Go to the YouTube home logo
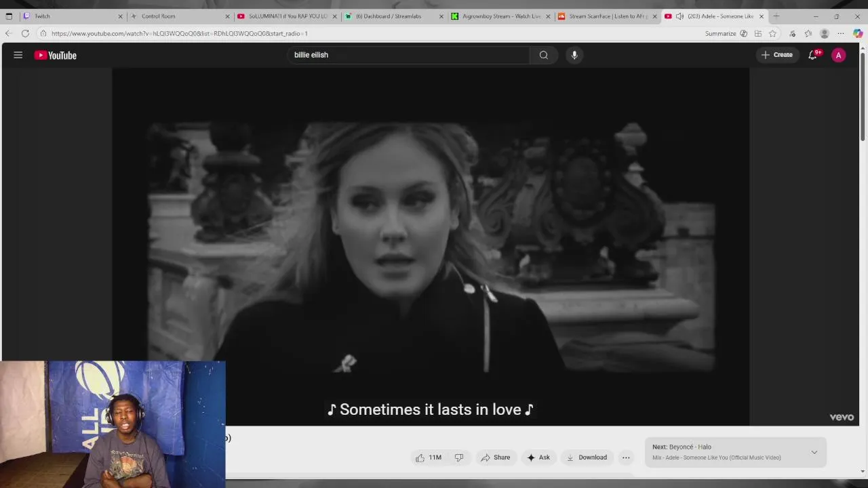Viewport: 868px width, 488px height. tap(56, 56)
